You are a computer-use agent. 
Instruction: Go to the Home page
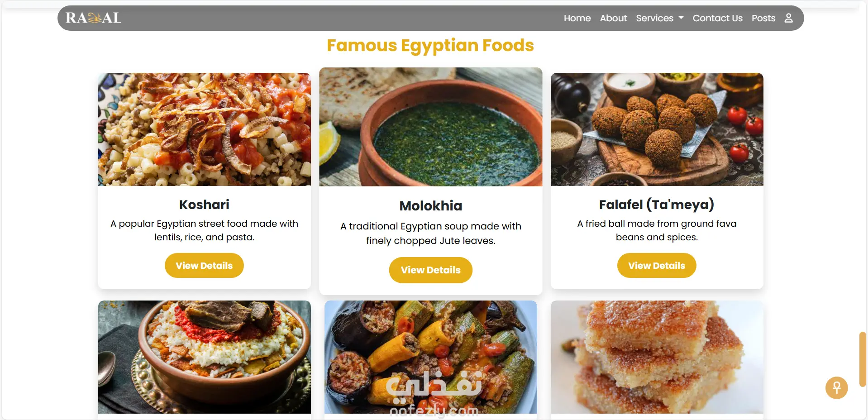[x=577, y=18]
